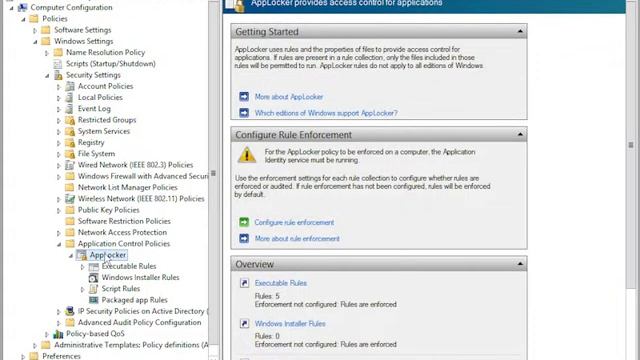Click the Script Rules tree icon

pyautogui.click(x=94, y=289)
